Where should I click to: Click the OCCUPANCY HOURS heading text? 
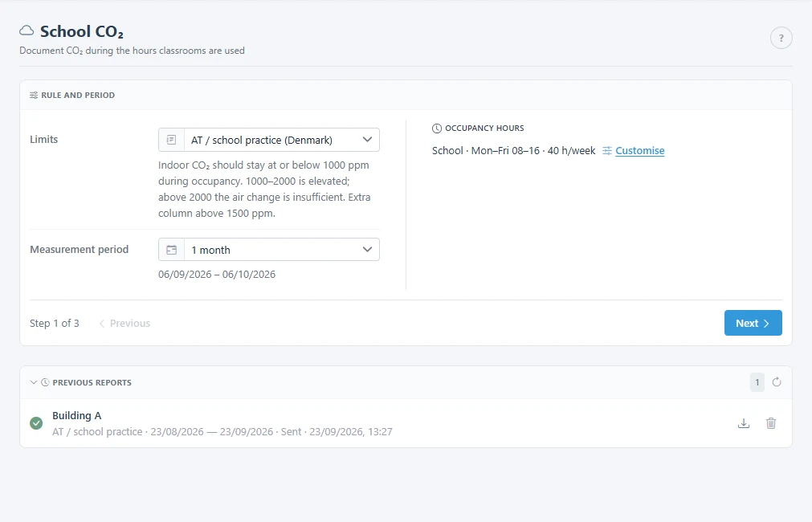(x=485, y=128)
